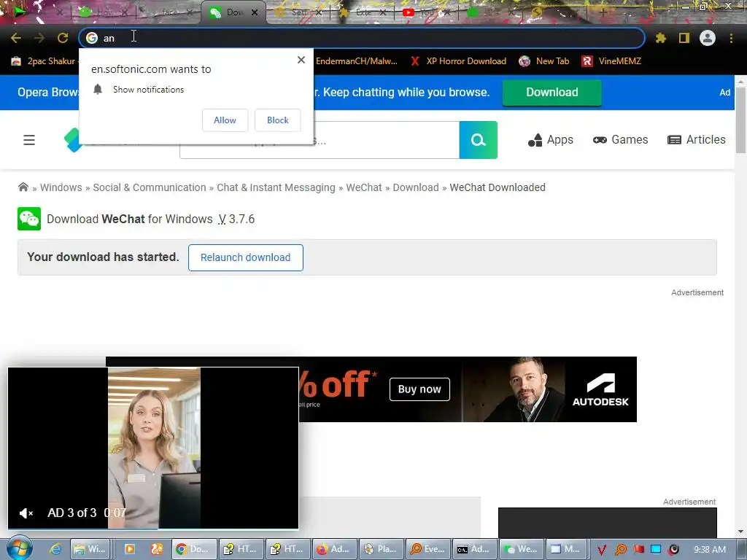This screenshot has height=560, width=747.
Task: Click the Softonic search magnifier button
Action: pyautogui.click(x=479, y=140)
